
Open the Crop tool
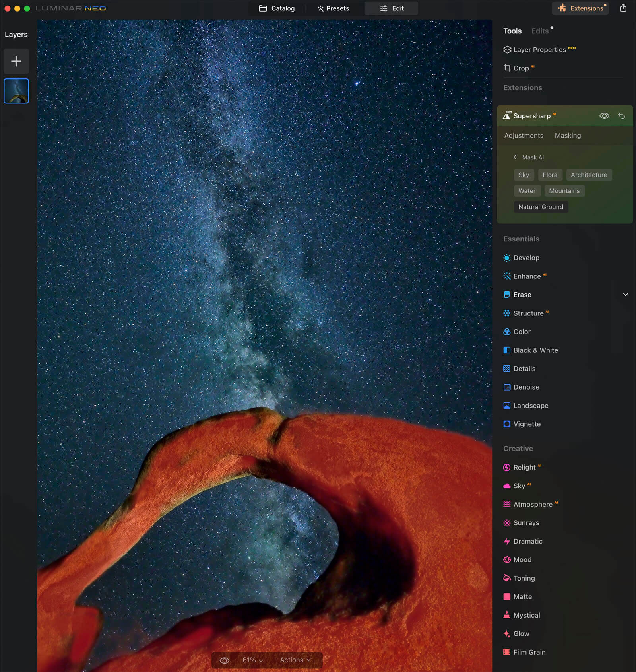click(x=520, y=68)
